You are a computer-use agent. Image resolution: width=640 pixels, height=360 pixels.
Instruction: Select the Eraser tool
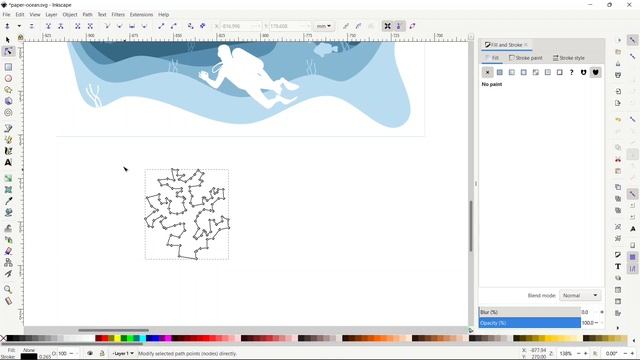click(x=8, y=251)
